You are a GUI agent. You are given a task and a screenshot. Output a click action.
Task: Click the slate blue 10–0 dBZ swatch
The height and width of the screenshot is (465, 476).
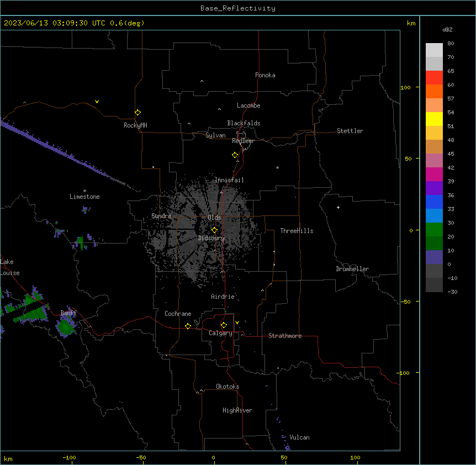434,257
